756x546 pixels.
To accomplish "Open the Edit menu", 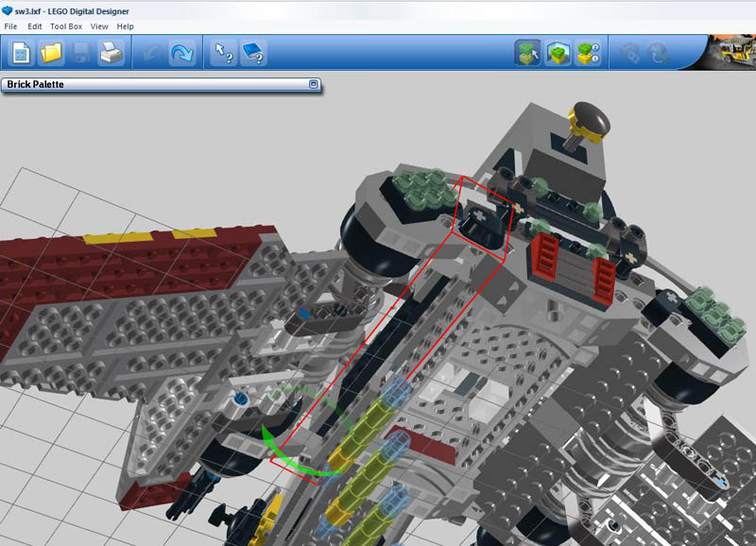I will [34, 26].
